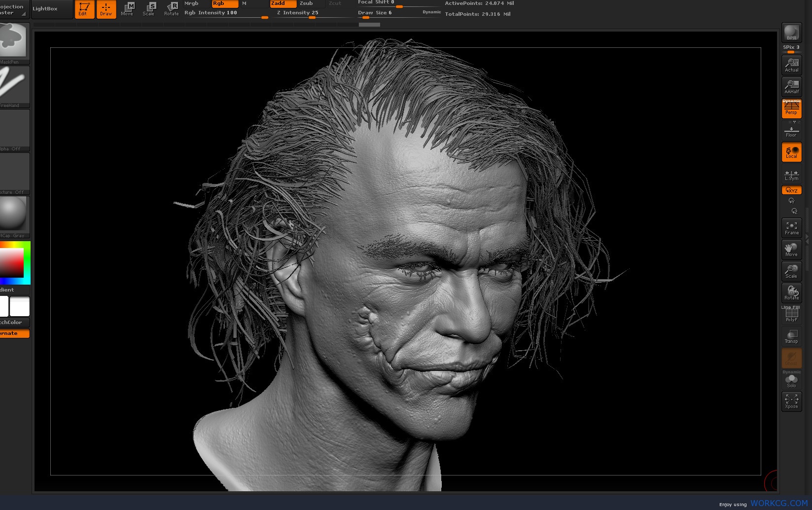Select the secondary white color swatch
Screen dimensions: 812x510
(x=20, y=306)
